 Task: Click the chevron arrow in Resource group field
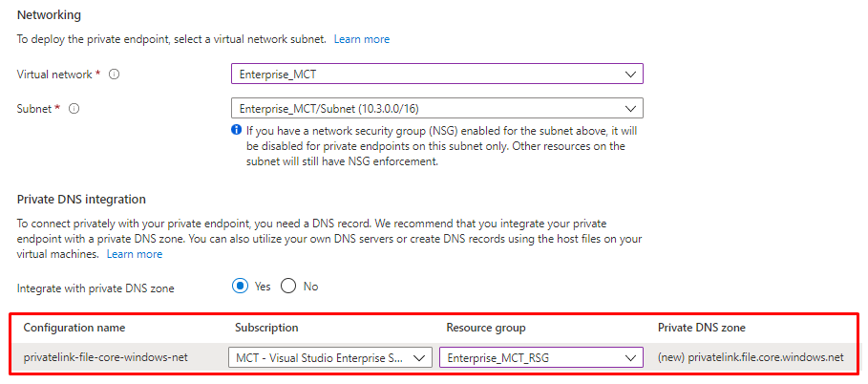(x=629, y=357)
